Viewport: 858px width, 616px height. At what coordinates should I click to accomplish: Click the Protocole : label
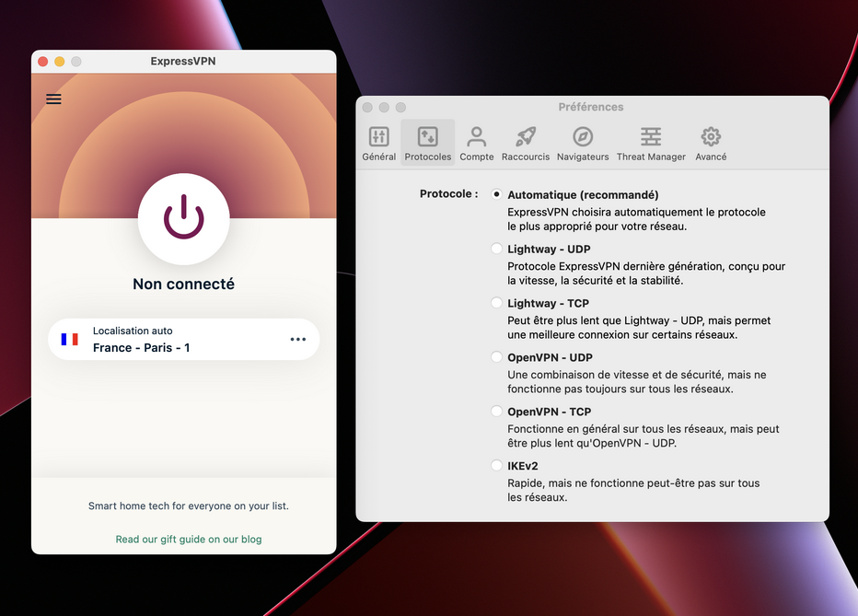[x=448, y=193]
